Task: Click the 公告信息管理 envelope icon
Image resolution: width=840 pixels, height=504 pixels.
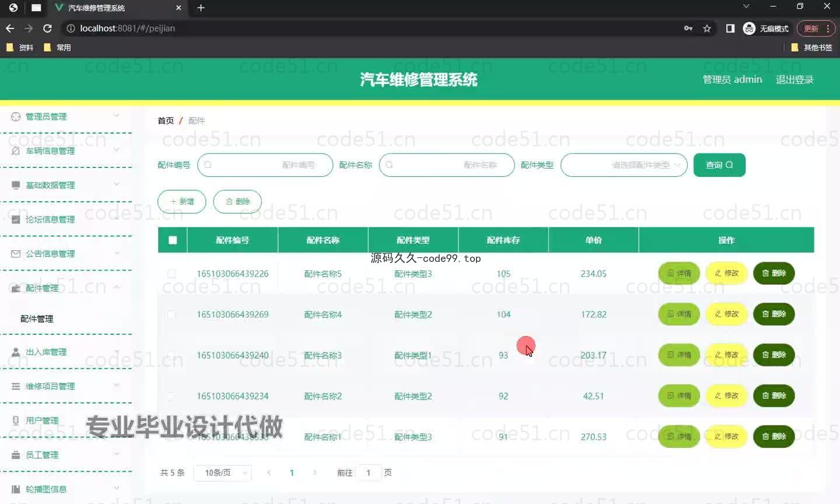Action: [x=16, y=253]
